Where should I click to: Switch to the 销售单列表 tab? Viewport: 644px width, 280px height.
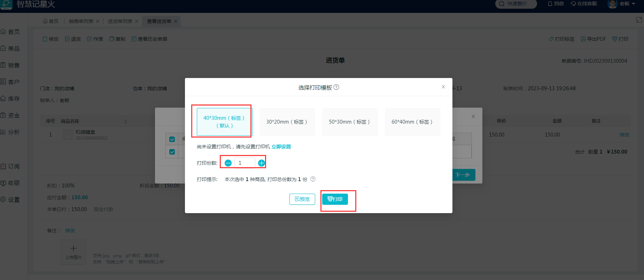pyautogui.click(x=81, y=21)
